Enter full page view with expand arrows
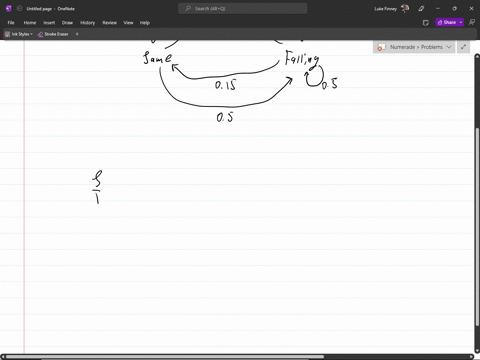 (x=463, y=47)
